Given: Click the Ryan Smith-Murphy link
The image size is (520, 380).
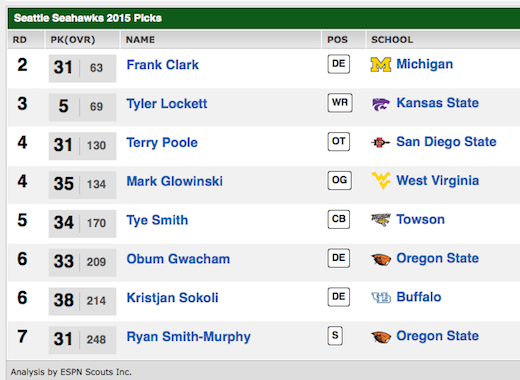Looking at the screenshot, I should [189, 337].
